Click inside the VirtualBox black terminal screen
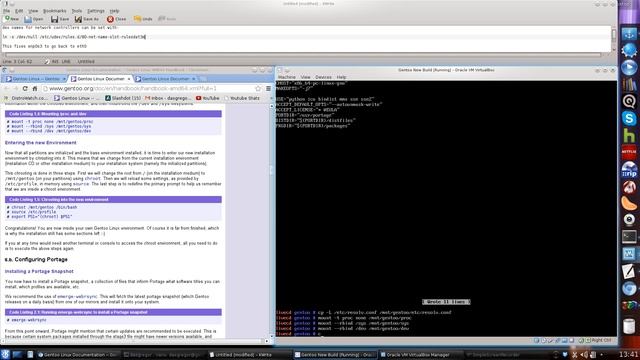This screenshot has width=640, height=360. tap(446, 208)
